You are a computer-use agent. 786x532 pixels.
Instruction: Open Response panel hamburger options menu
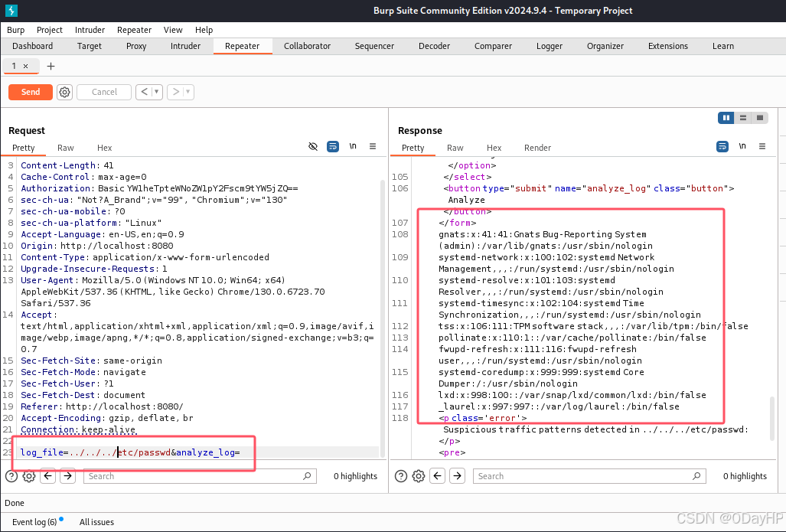click(762, 146)
